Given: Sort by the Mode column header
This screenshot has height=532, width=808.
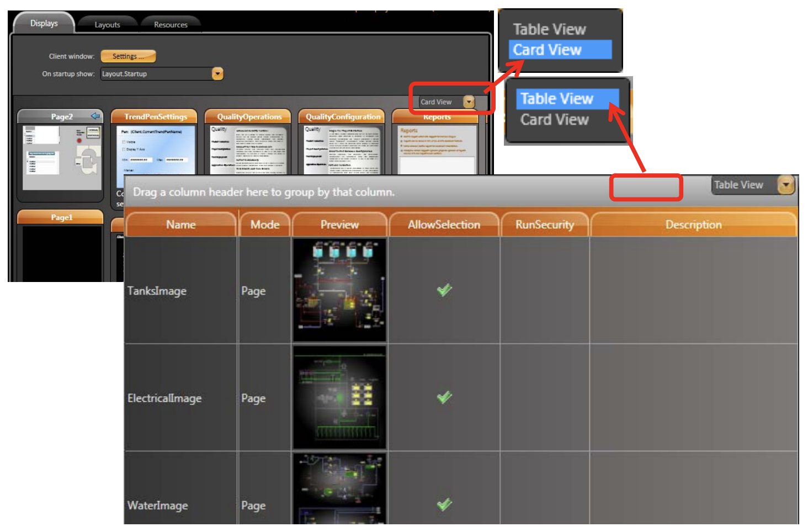Looking at the screenshot, I should tap(265, 225).
